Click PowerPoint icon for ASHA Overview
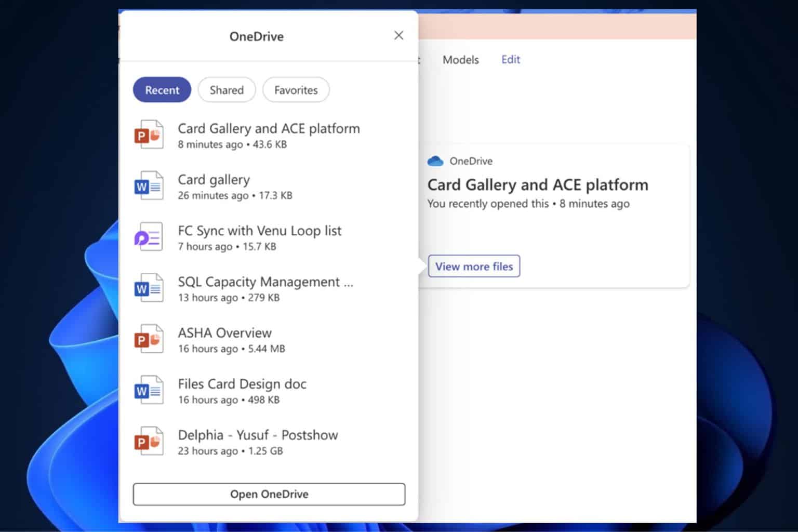This screenshot has height=532, width=798. tap(149, 339)
